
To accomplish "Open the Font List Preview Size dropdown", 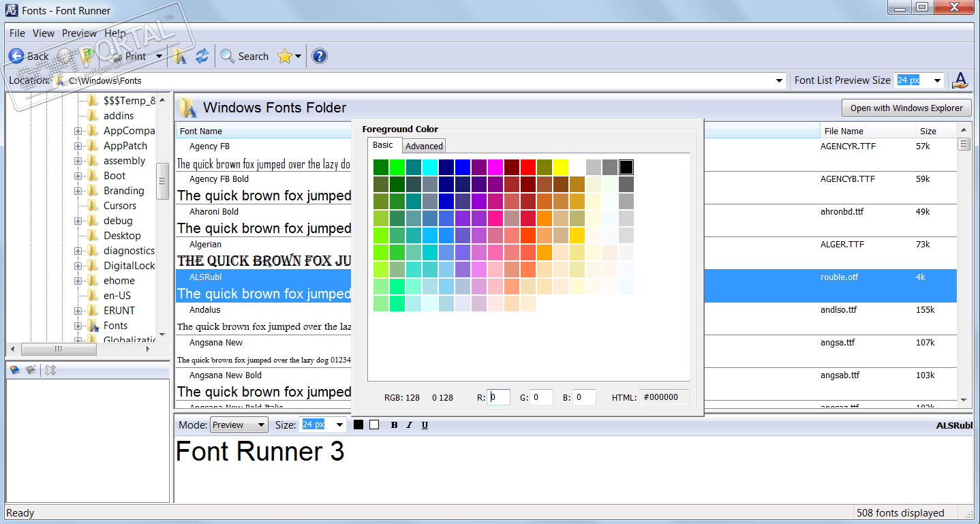I will (x=938, y=80).
